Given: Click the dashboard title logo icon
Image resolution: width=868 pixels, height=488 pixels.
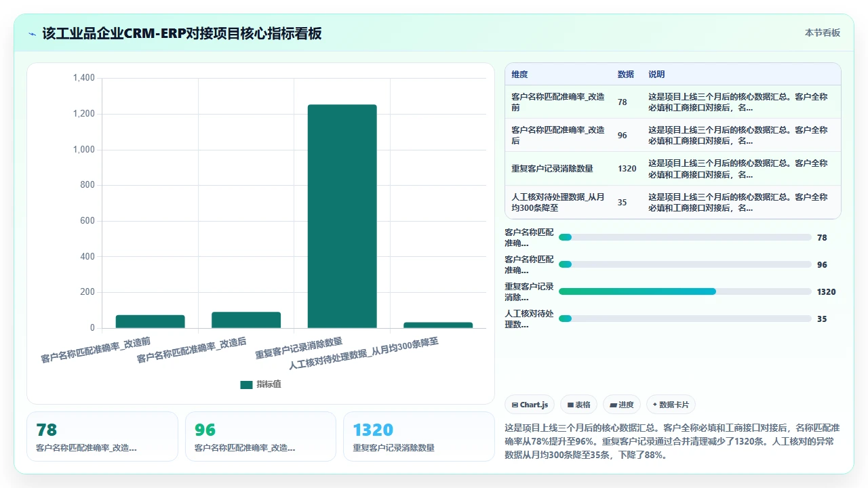Looking at the screenshot, I should point(32,33).
